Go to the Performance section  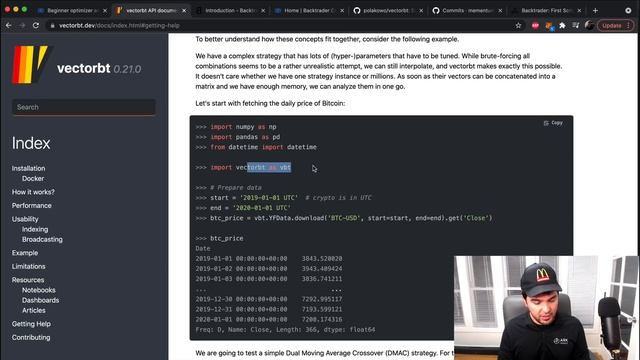pos(31,205)
